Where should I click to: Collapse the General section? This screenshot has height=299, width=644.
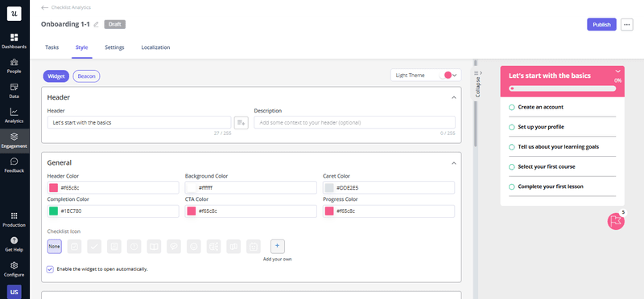[454, 163]
